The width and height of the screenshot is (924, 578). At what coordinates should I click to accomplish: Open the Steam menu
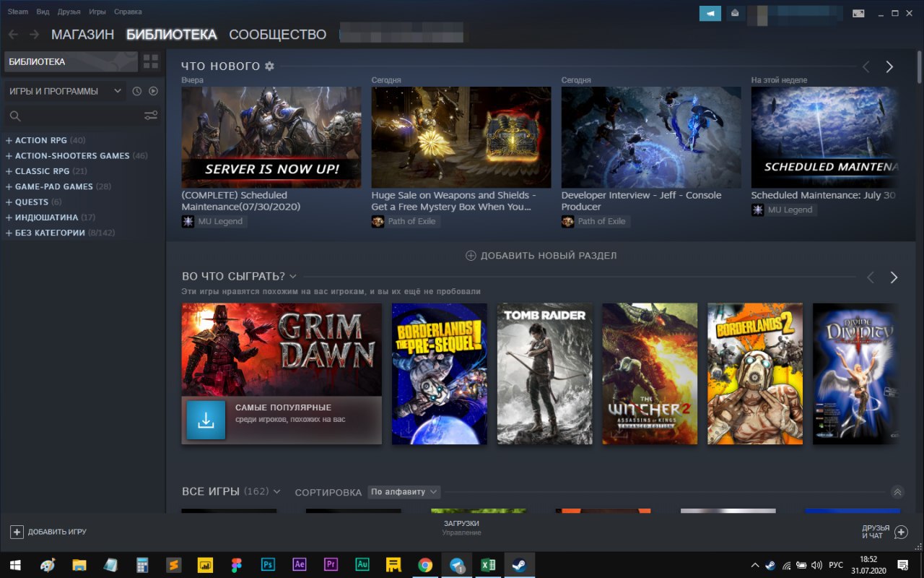tap(18, 12)
